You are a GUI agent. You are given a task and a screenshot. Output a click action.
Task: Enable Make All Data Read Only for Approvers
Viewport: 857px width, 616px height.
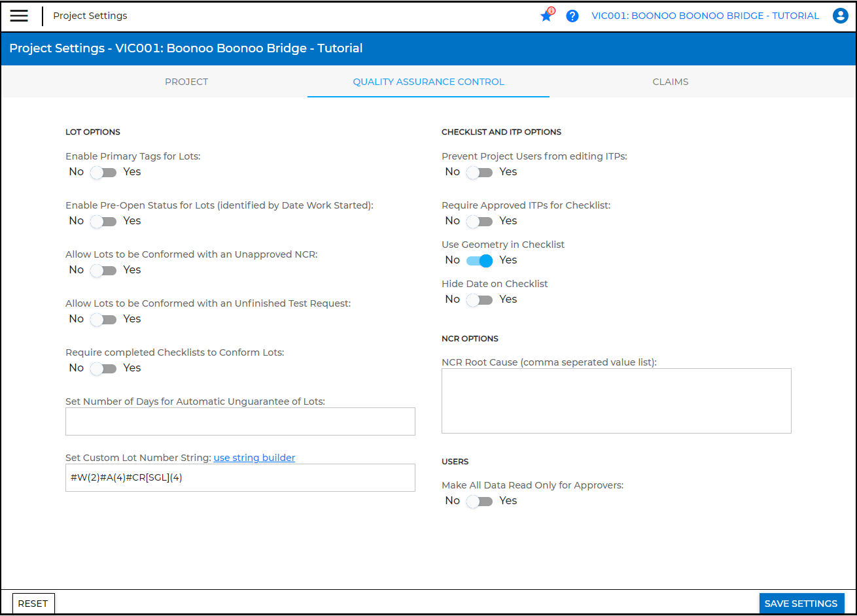480,502
